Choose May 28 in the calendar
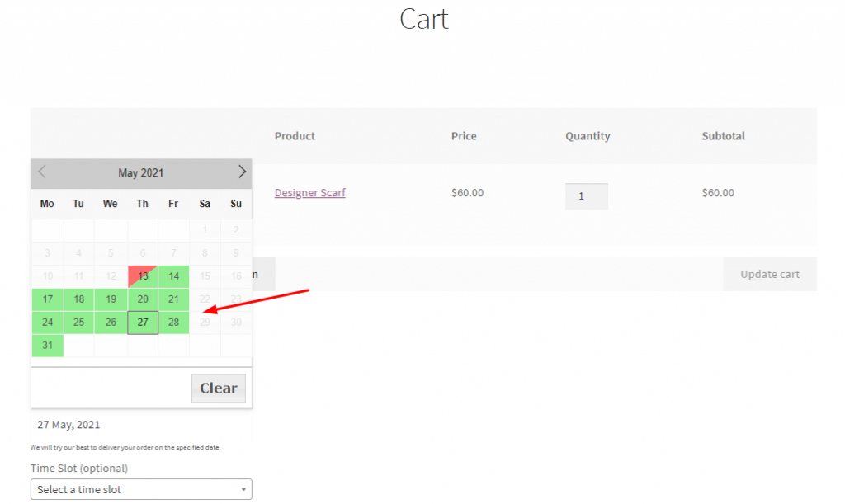845x504 pixels. [173, 323]
